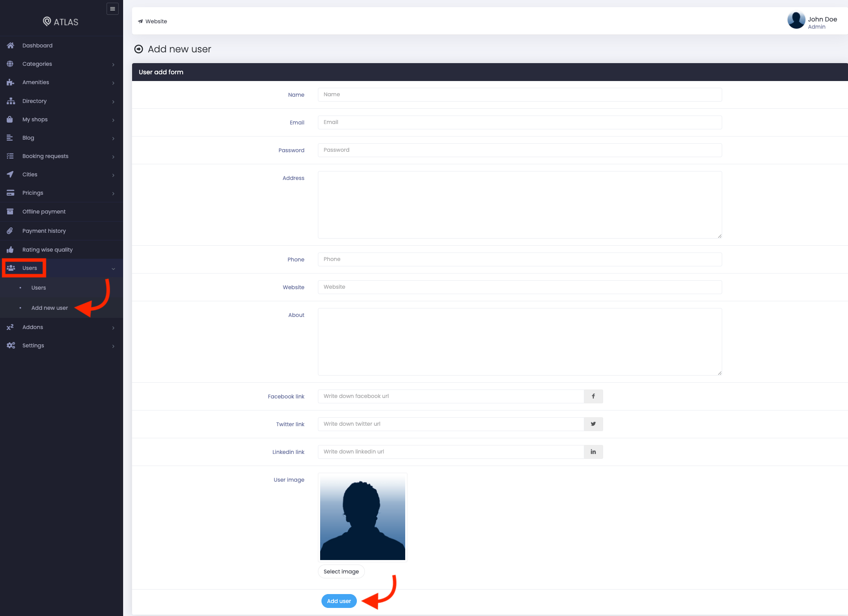848x616 pixels.
Task: Focus the Website input field
Action: tap(520, 287)
